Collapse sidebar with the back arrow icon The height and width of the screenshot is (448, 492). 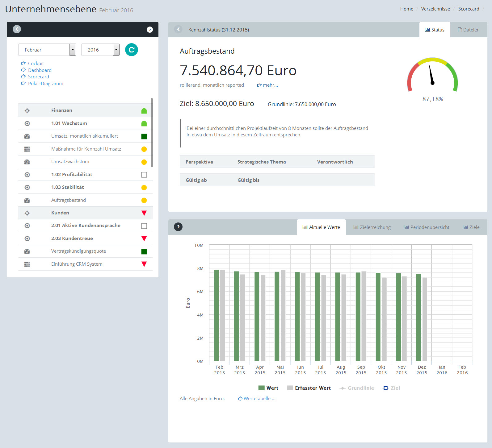point(17,29)
